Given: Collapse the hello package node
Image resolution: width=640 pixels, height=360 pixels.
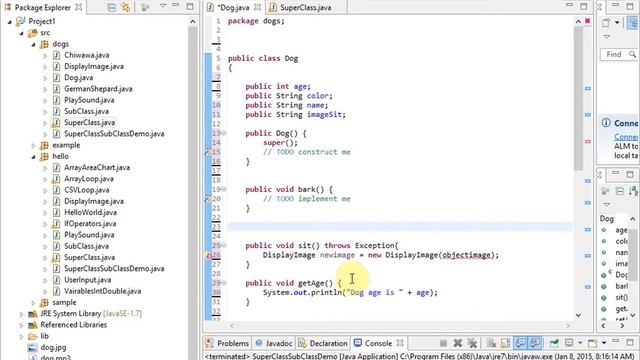Looking at the screenshot, I should click(33, 157).
